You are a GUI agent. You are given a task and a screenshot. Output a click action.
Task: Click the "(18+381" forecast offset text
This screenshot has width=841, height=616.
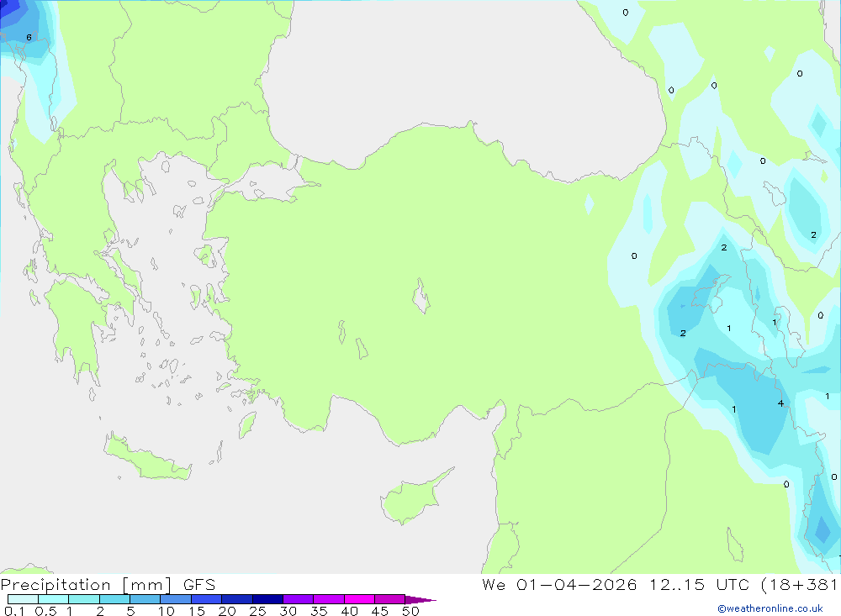(x=799, y=584)
